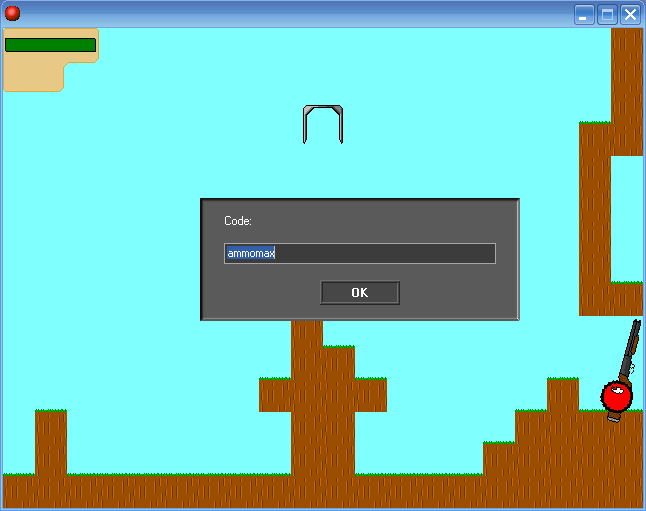Click the gray metal arch object in the sky

click(323, 124)
